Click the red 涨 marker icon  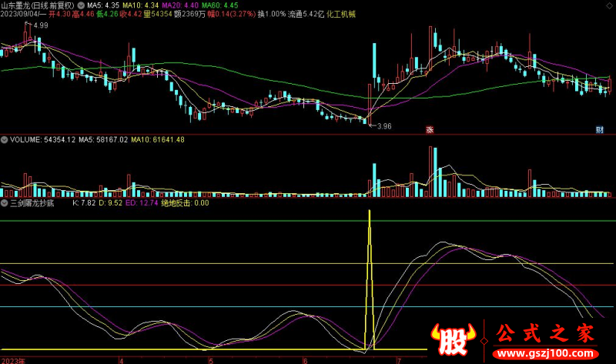(429, 129)
